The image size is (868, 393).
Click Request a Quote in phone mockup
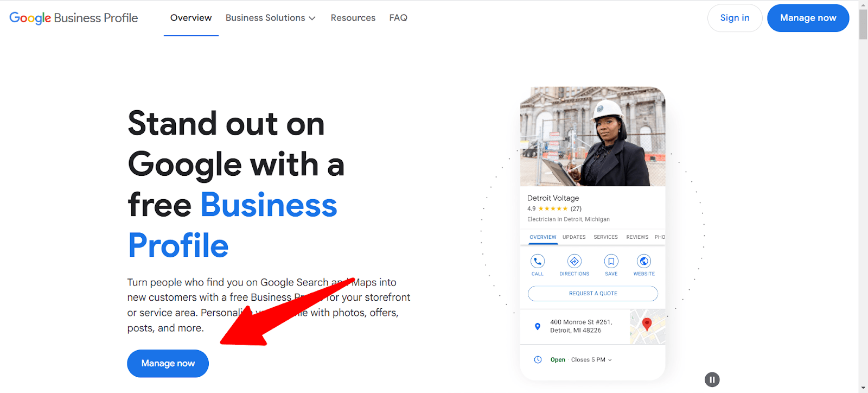[593, 294]
